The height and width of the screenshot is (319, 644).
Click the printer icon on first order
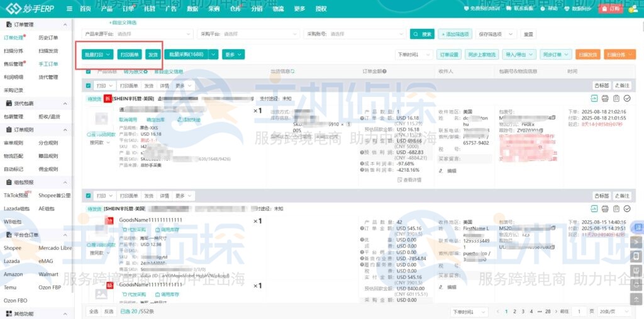(605, 98)
